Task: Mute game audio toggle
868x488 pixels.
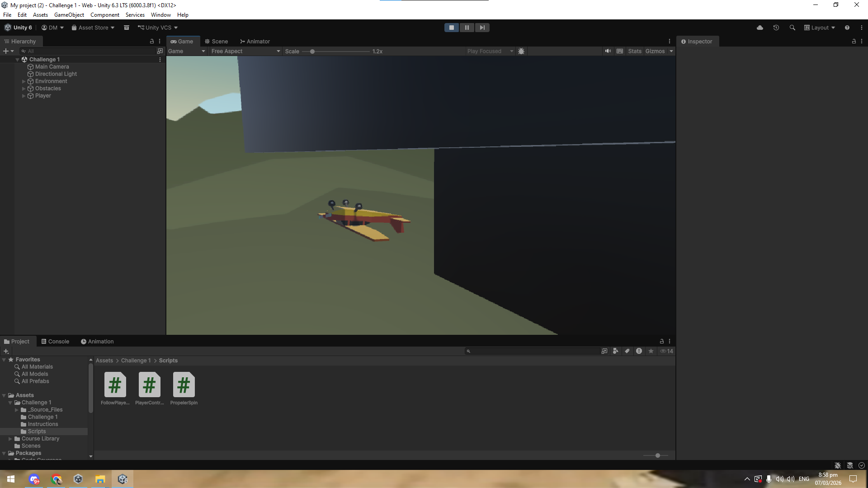Action: click(x=608, y=51)
